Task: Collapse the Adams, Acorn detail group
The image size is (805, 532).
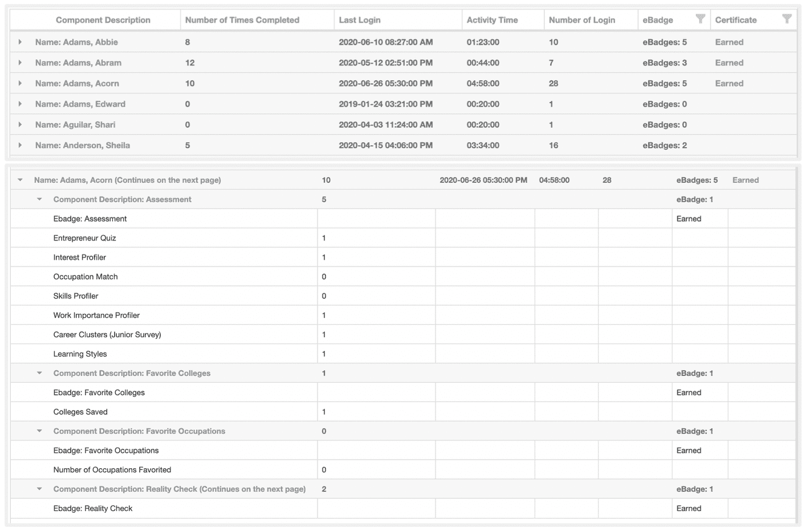Action: 20,180
